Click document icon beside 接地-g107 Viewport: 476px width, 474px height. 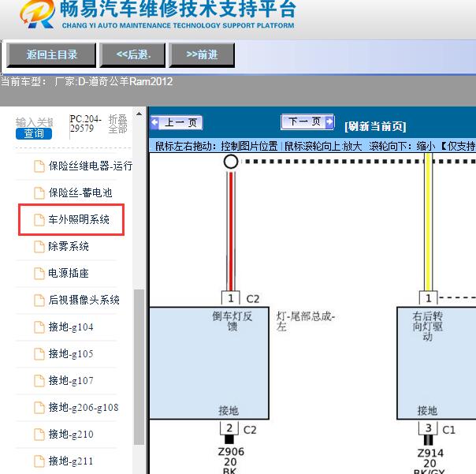click(39, 381)
